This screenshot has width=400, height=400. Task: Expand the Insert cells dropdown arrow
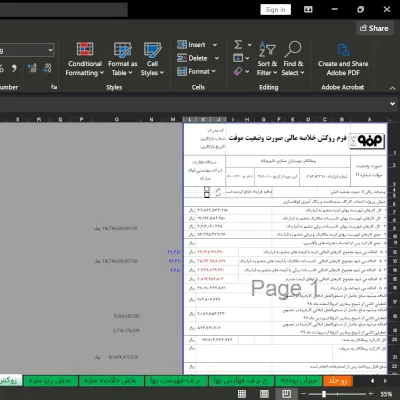point(215,45)
